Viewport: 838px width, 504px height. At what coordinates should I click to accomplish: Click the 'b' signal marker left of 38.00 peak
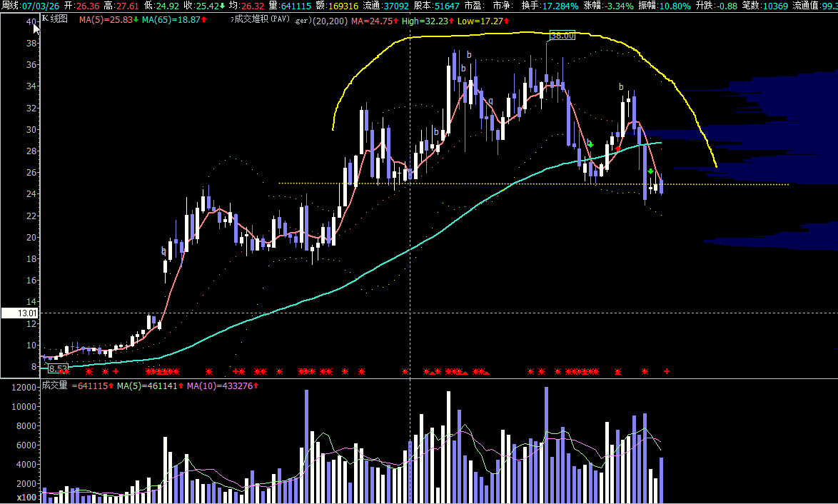tap(469, 54)
